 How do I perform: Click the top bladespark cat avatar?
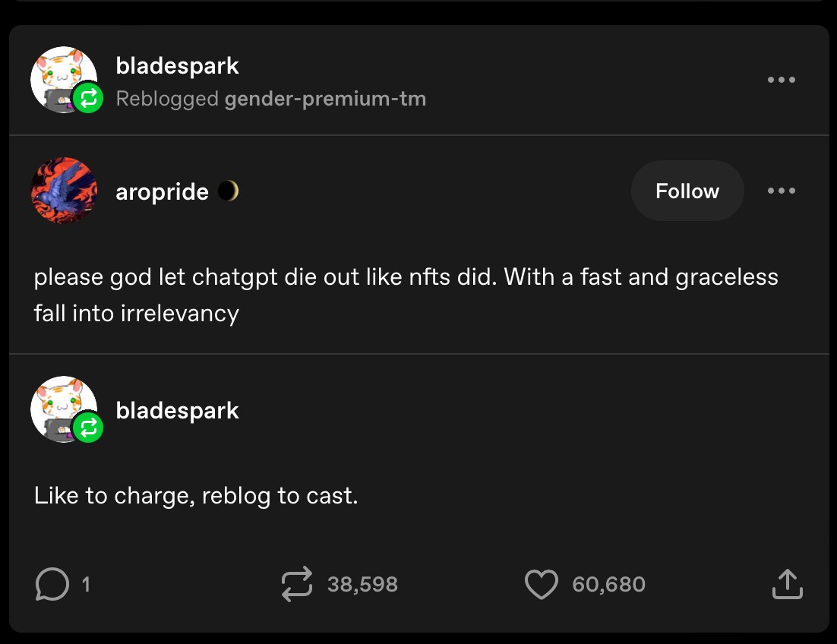[x=59, y=74]
